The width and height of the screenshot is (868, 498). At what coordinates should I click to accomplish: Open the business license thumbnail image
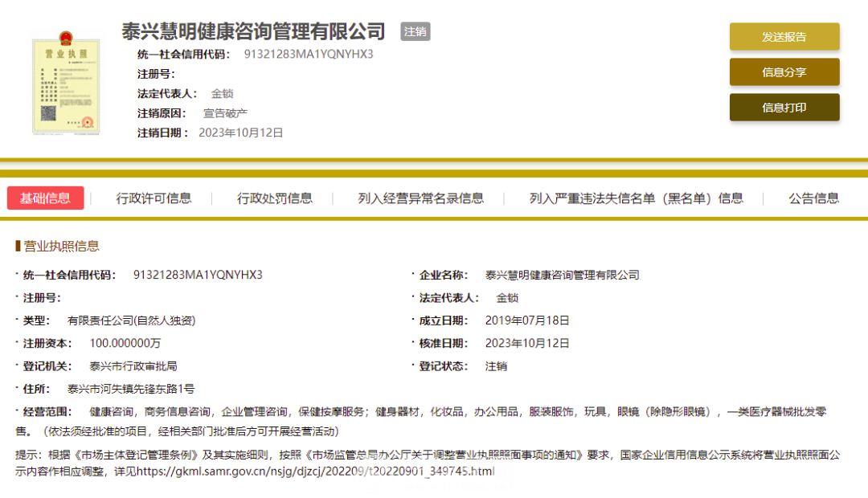click(x=66, y=83)
